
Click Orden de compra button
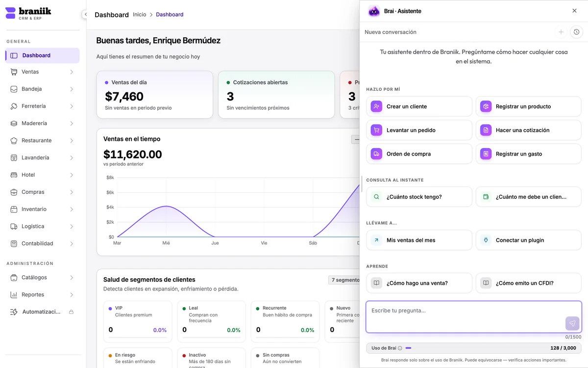(419, 154)
